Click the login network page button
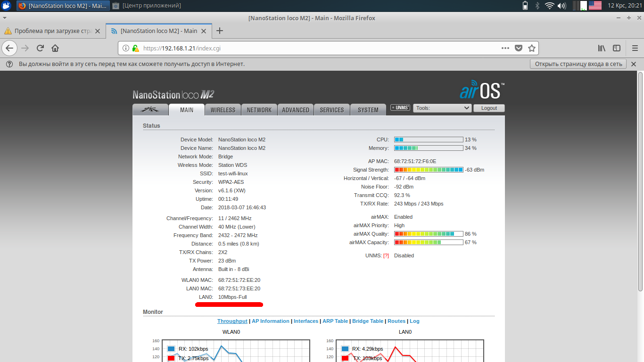 (578, 64)
